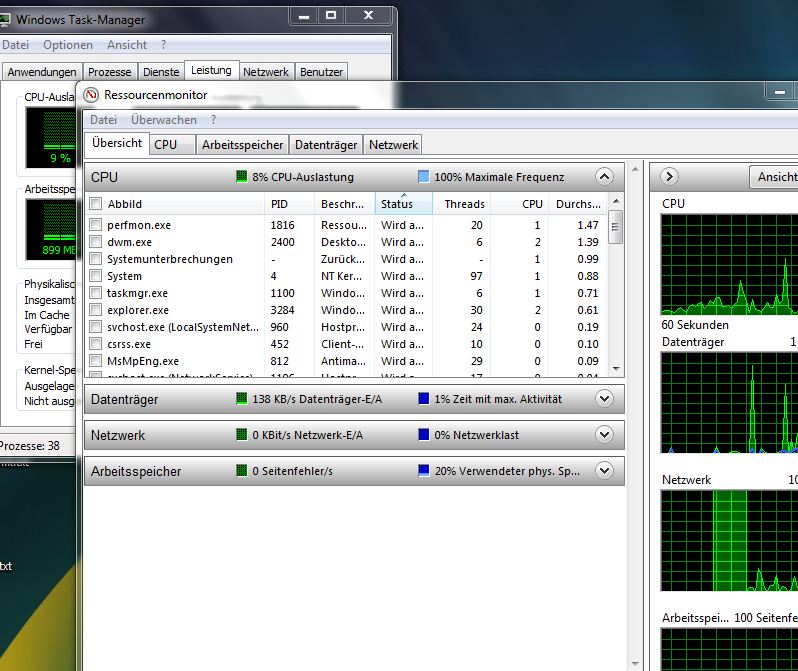Expand the Datenträger section chevron
The width and height of the screenshot is (798, 671).
(604, 399)
